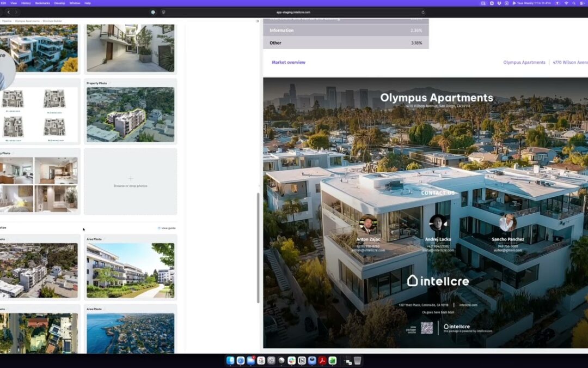Select the courtyard walkway property photo
Screen dimensions: 588x368
click(x=131, y=48)
